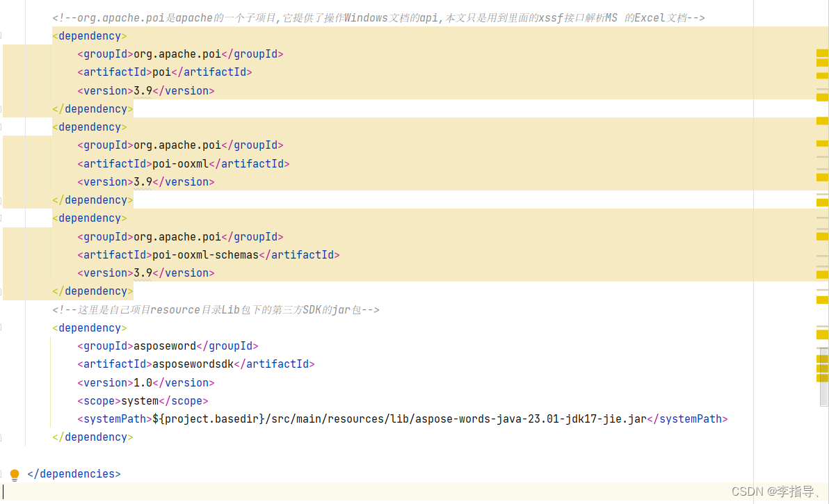Click the closing </systemPath> tag
The height and width of the screenshot is (504, 829).
(687, 419)
